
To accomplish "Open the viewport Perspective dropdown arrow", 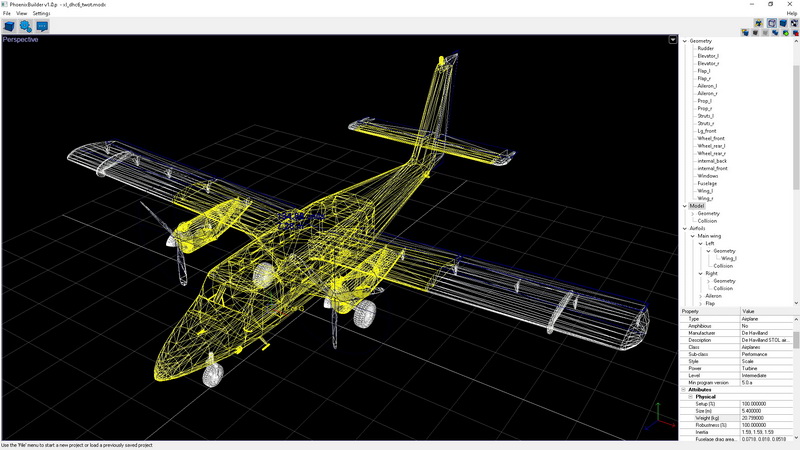I will click(673, 40).
